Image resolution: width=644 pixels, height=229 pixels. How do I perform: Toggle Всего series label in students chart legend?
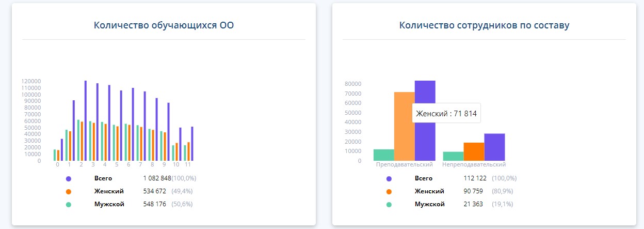tap(103, 178)
